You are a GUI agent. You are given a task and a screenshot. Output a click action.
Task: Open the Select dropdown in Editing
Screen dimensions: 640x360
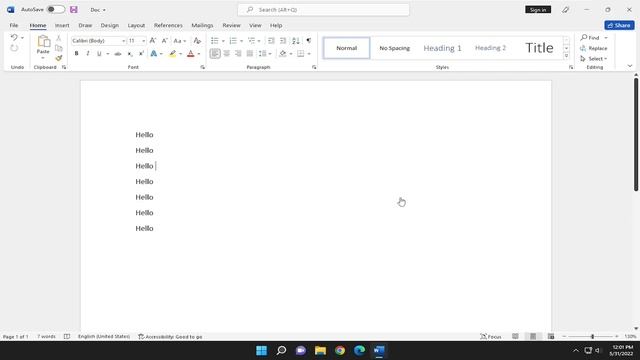[594, 59]
